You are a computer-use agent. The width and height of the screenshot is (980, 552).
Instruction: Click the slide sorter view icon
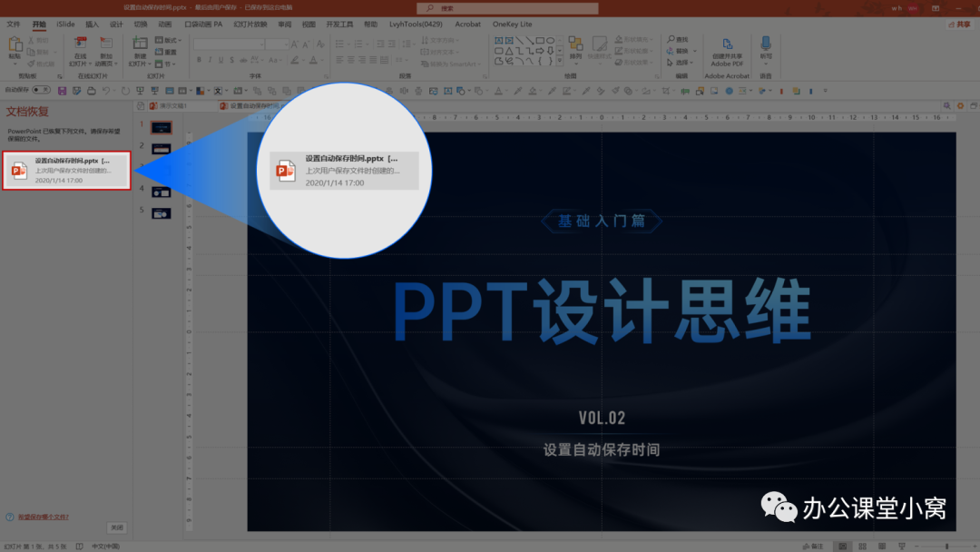point(863,547)
